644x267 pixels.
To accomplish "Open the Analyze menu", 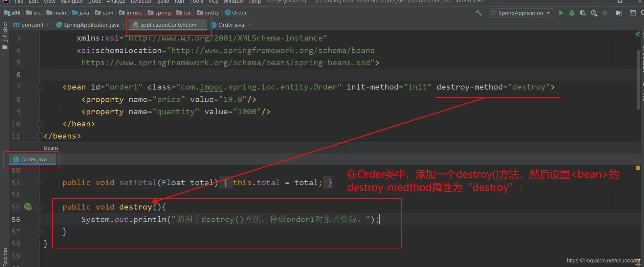I will point(116,2).
